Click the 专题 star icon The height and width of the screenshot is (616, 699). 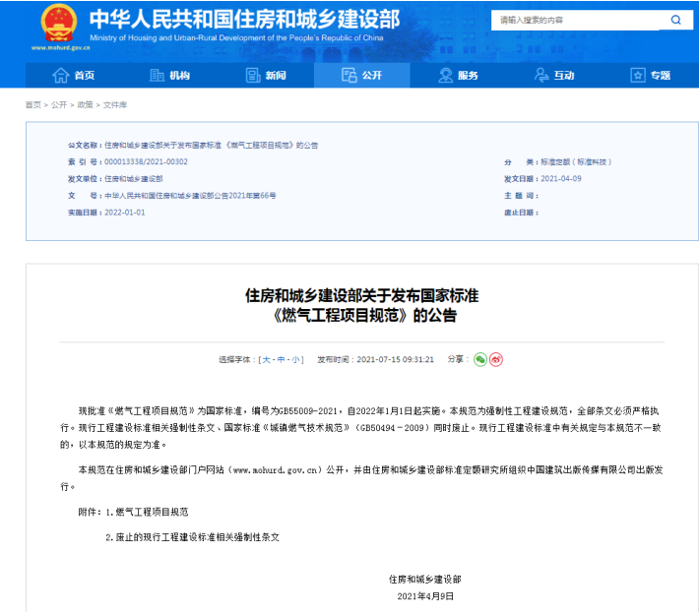click(637, 76)
